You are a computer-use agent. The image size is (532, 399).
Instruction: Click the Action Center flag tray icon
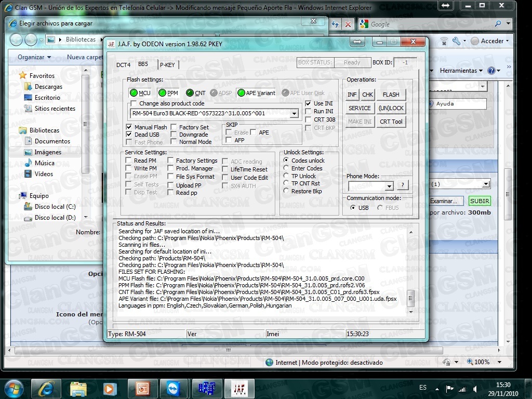449,389
